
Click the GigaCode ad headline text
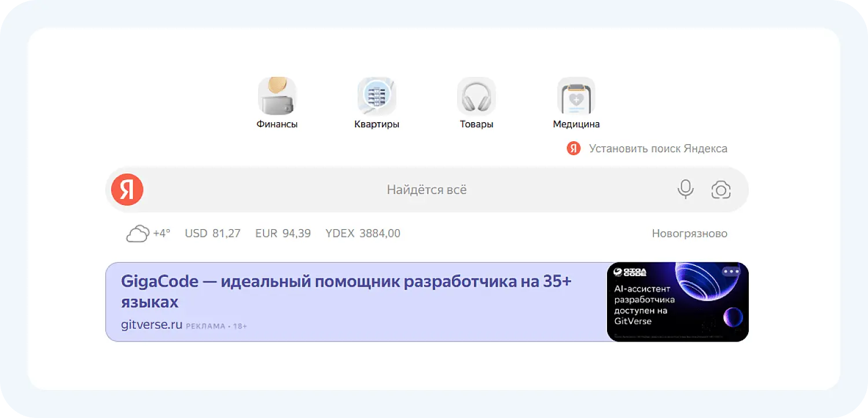click(345, 281)
